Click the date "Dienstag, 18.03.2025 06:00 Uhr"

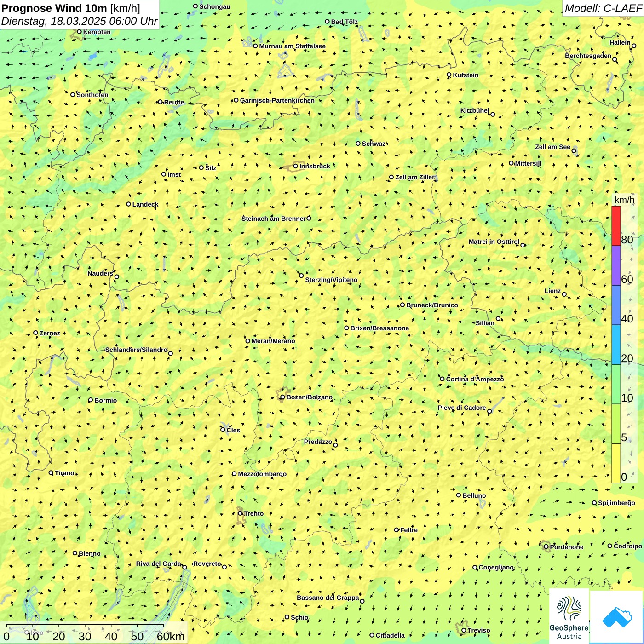79,21
